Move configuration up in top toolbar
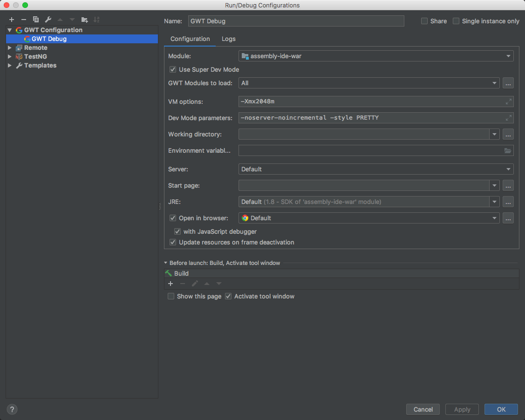The image size is (525, 420). pyautogui.click(x=60, y=20)
